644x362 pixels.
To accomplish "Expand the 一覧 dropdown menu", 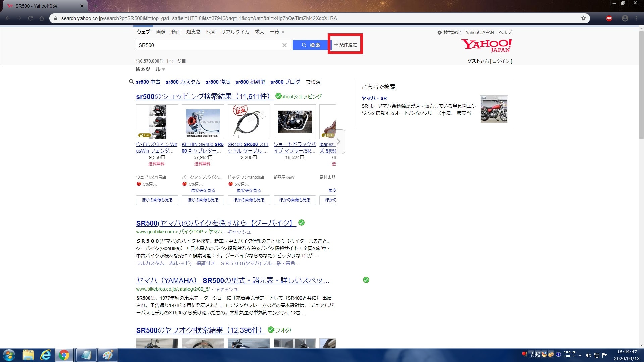I will (x=277, y=32).
